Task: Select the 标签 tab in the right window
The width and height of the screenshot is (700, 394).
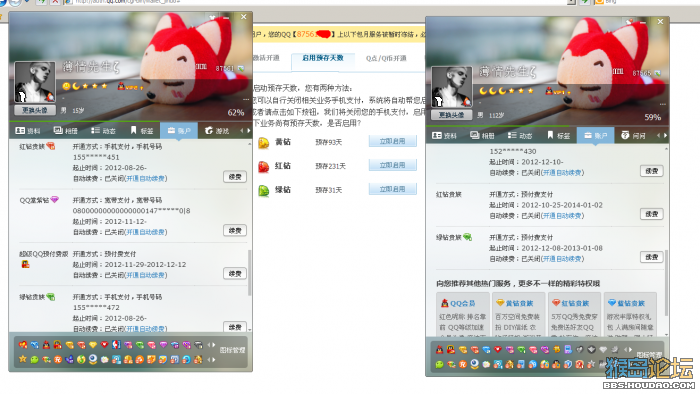Action: coord(558,135)
